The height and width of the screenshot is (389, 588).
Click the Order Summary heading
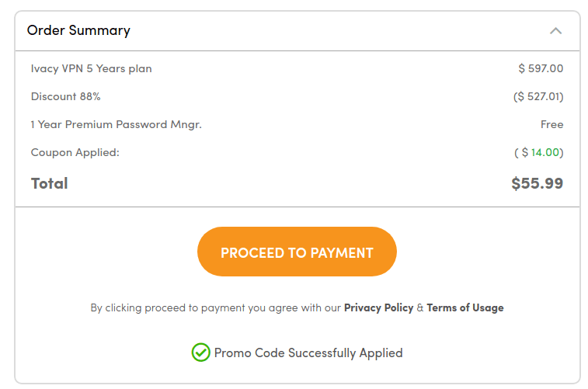[x=78, y=31]
